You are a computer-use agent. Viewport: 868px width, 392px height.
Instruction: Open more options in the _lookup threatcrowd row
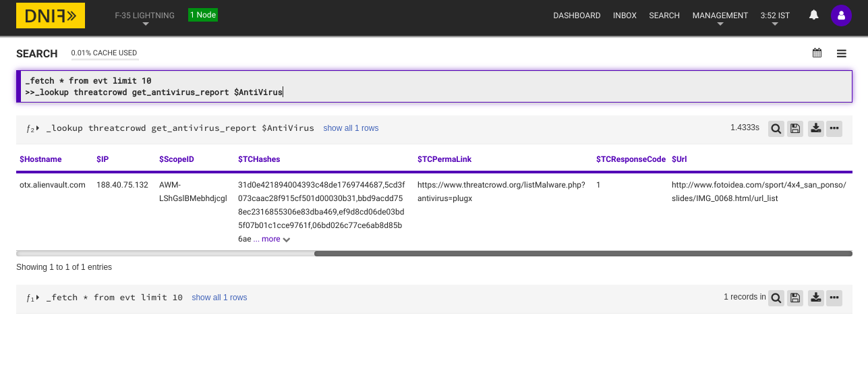[834, 129]
